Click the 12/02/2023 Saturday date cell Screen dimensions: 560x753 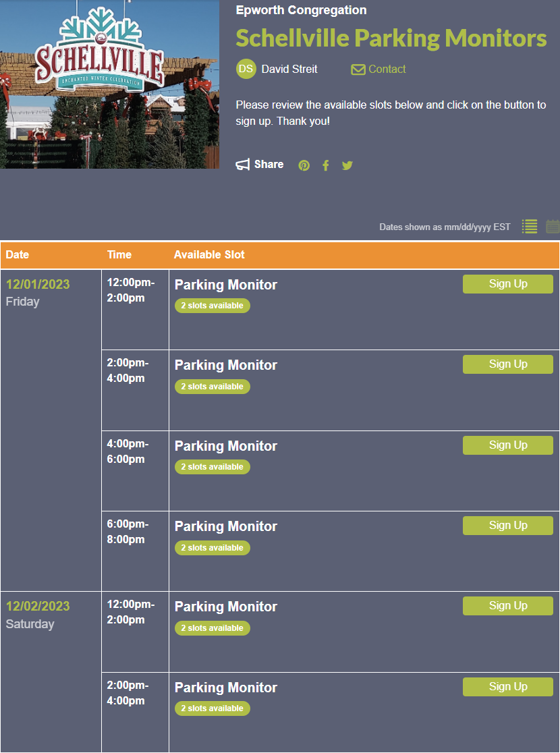pos(38,615)
